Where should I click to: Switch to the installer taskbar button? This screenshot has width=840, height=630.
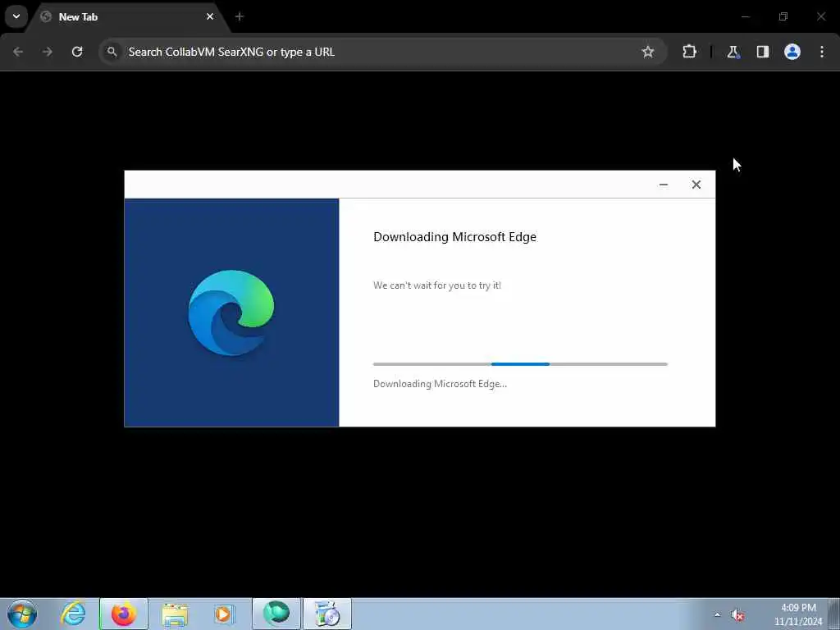click(327, 614)
